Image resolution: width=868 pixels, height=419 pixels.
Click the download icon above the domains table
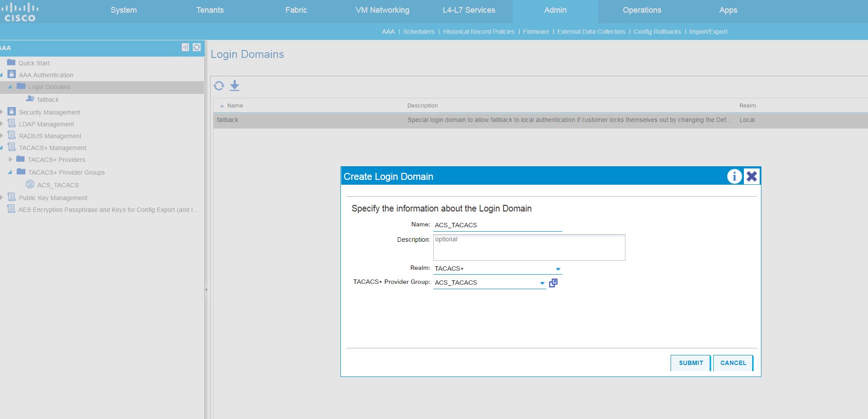(x=235, y=86)
